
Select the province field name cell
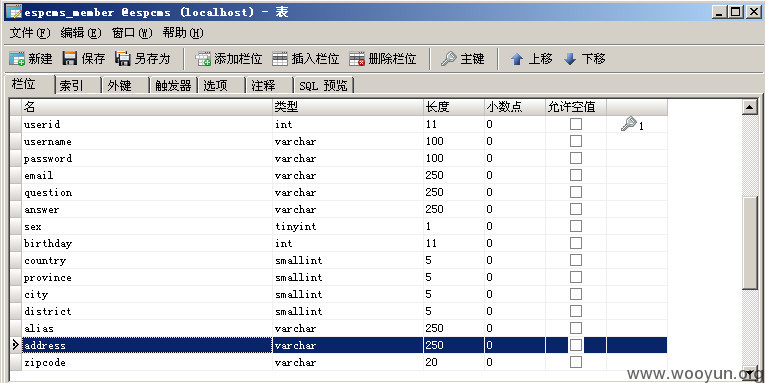[x=147, y=277]
